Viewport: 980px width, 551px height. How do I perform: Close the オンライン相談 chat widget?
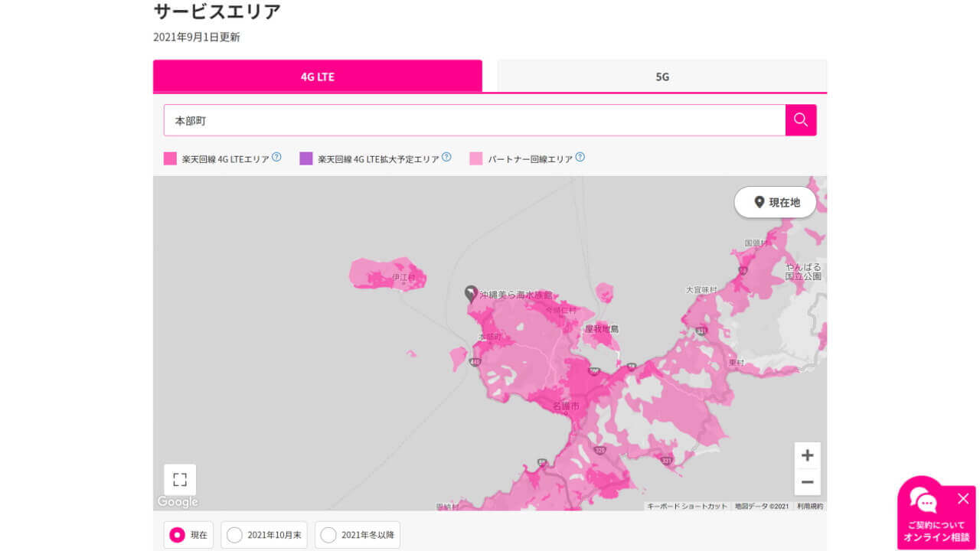pyautogui.click(x=963, y=498)
